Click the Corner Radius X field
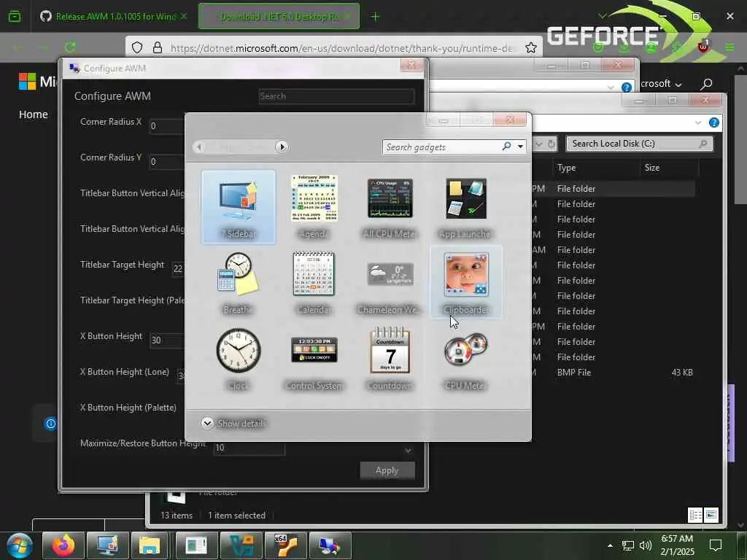Viewport: 747px width, 560px height. [x=167, y=125]
